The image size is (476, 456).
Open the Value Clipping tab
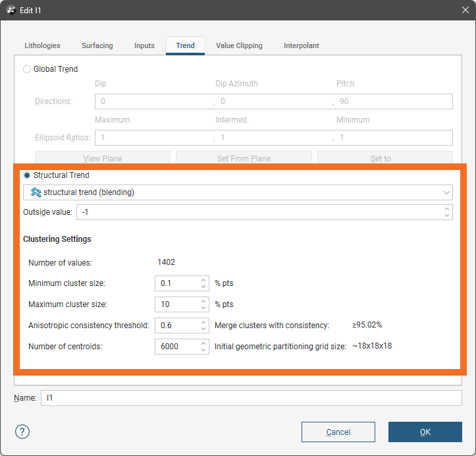tap(239, 45)
